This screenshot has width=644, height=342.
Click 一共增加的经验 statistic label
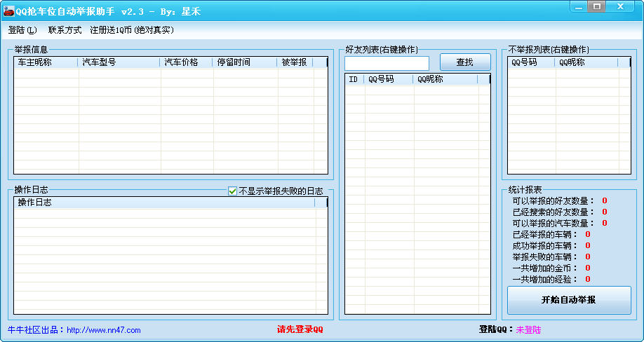[x=545, y=279]
